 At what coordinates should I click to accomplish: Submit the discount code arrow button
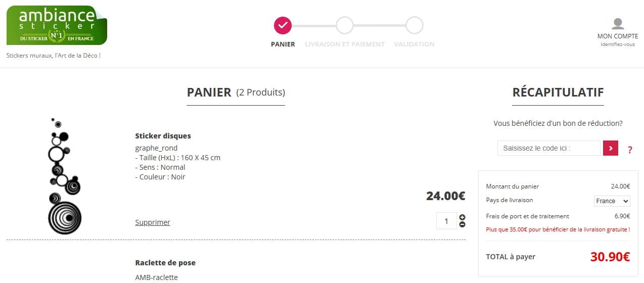(611, 148)
